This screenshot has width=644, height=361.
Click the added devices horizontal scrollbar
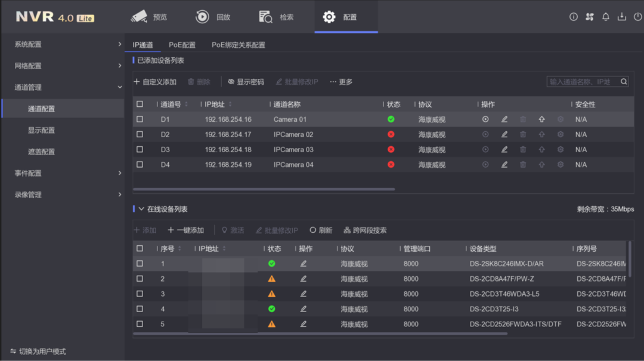click(264, 189)
